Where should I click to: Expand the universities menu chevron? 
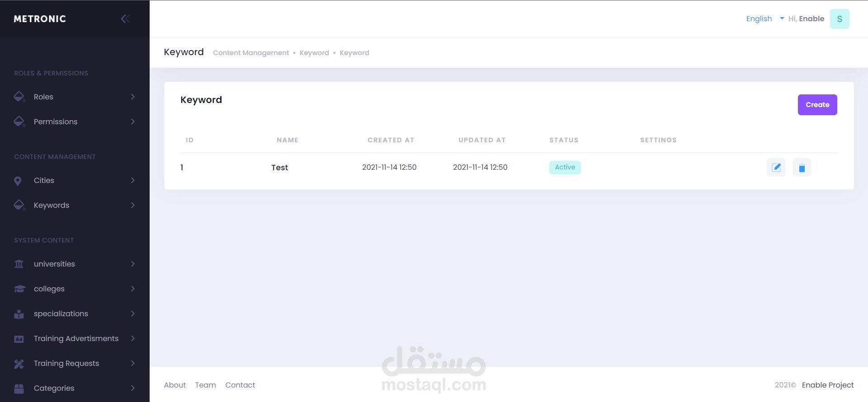[132, 264]
